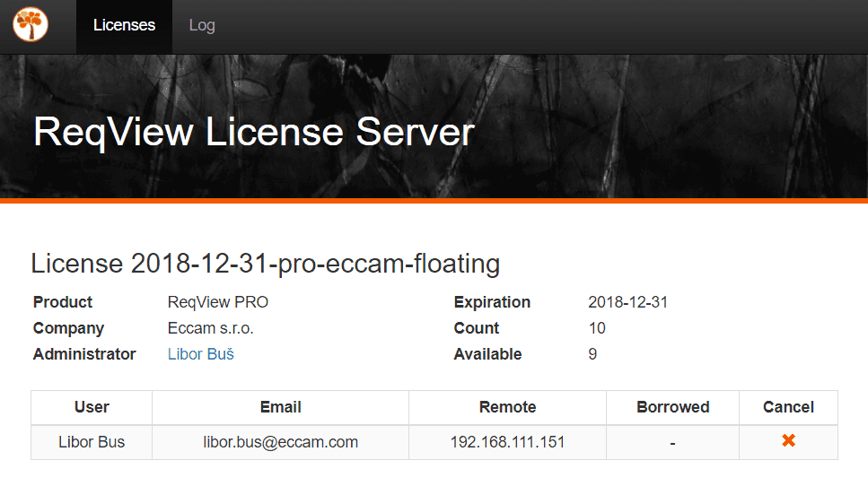
Task: Click the remote address 192.168.111.151
Action: [x=507, y=442]
